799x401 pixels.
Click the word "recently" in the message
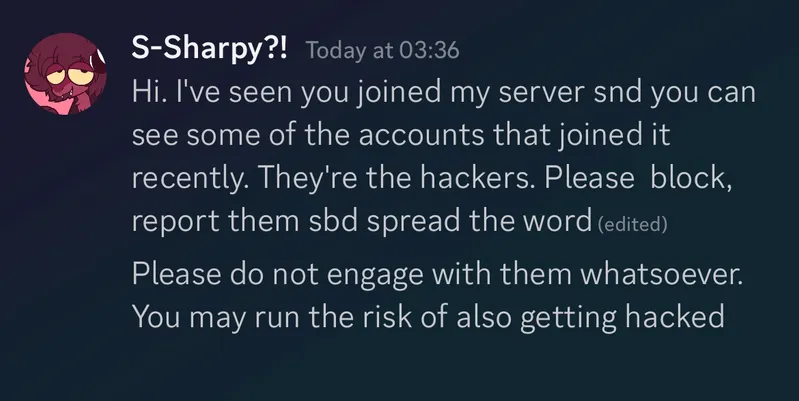pyautogui.click(x=180, y=179)
